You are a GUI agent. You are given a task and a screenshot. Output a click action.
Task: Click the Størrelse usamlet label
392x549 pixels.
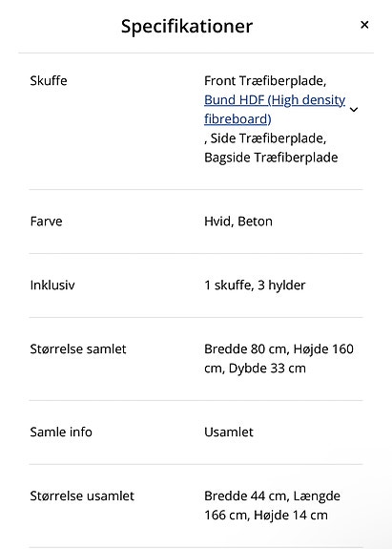pos(82,496)
